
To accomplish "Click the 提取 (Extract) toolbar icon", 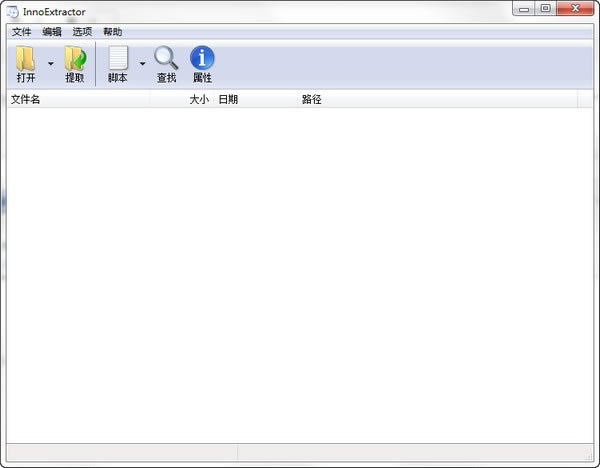I will click(x=75, y=59).
